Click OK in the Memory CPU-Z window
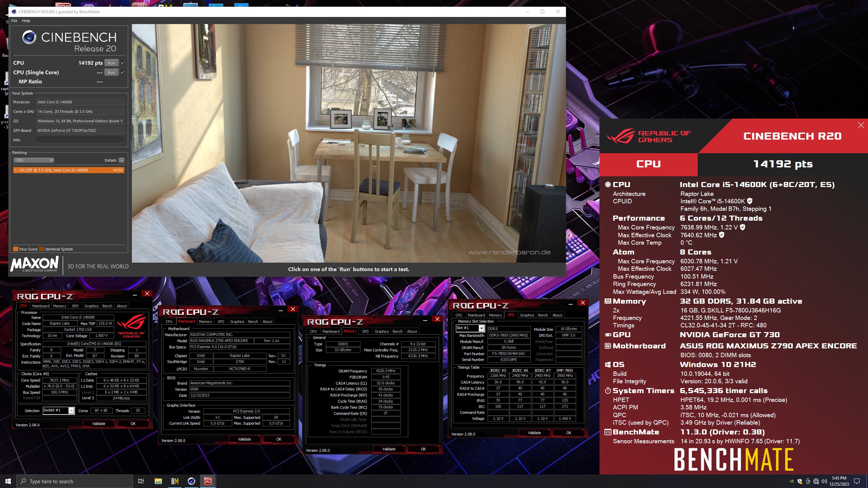The height and width of the screenshot is (488, 868). point(423,449)
